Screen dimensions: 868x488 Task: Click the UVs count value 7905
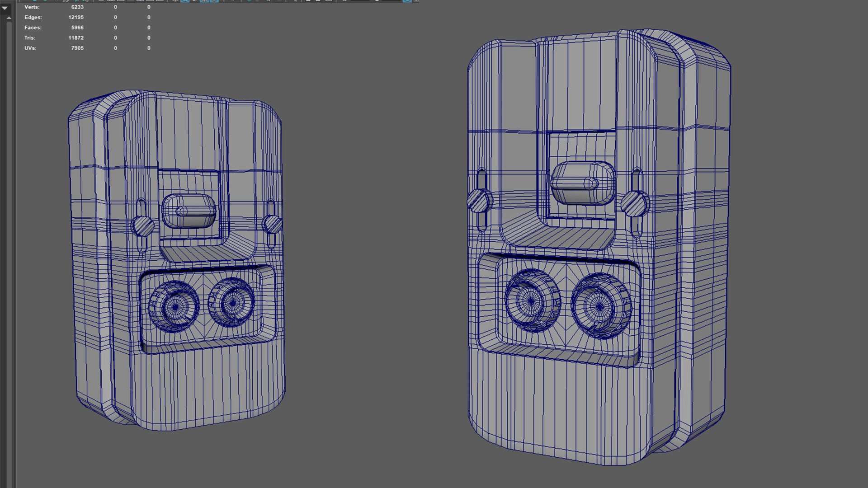[77, 48]
